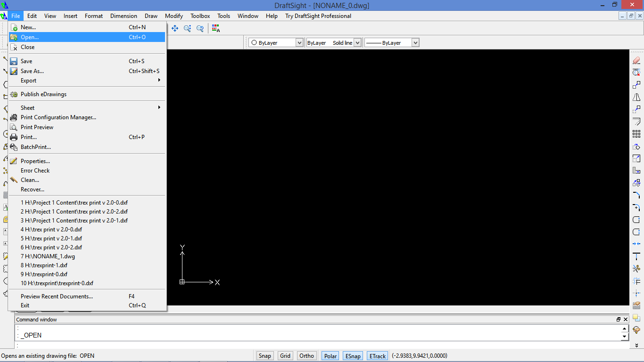Select the Stretch tool
The image size is (644, 362).
636,171
